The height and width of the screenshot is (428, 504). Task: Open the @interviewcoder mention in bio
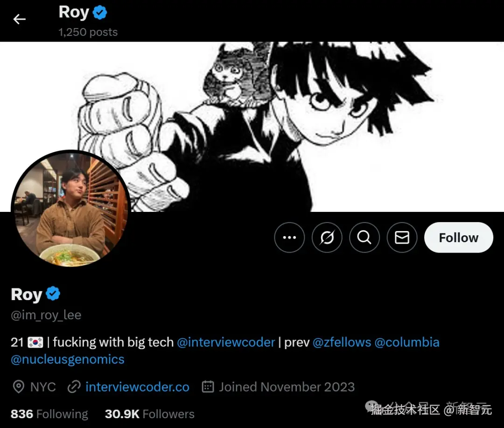(x=226, y=342)
